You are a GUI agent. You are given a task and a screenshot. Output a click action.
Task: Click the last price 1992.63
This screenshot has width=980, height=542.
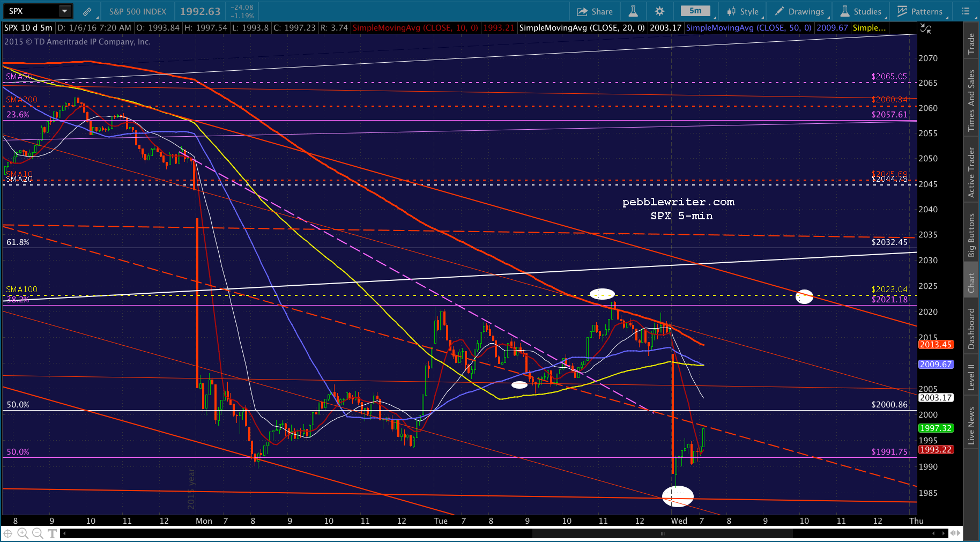point(200,11)
